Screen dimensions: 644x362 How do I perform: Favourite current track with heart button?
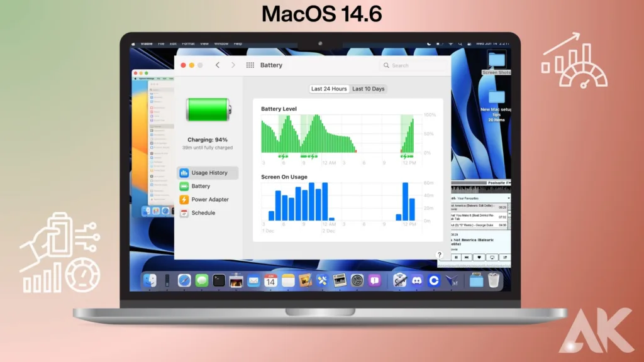[x=479, y=257]
